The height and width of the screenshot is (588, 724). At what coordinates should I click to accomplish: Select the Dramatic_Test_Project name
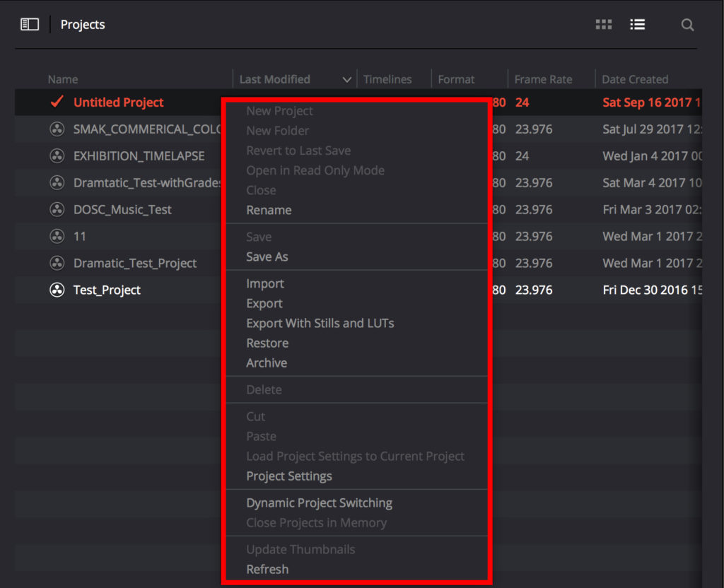pyautogui.click(x=135, y=263)
